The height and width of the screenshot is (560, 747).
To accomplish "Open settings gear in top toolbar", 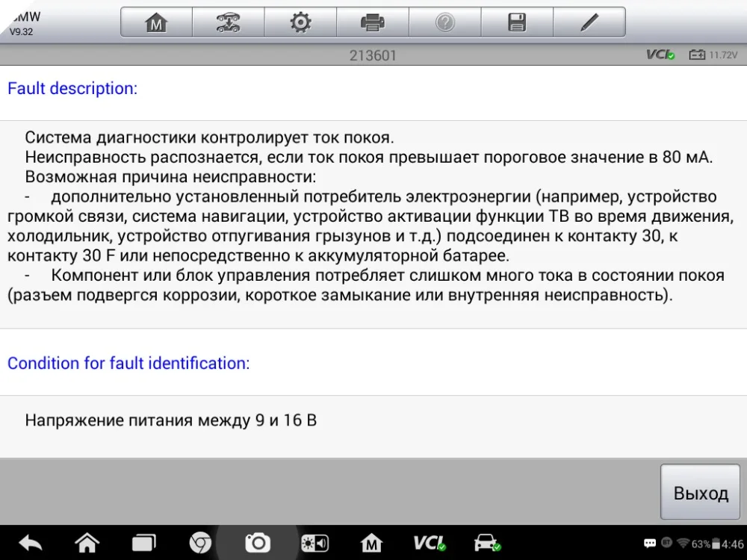I will point(300,22).
